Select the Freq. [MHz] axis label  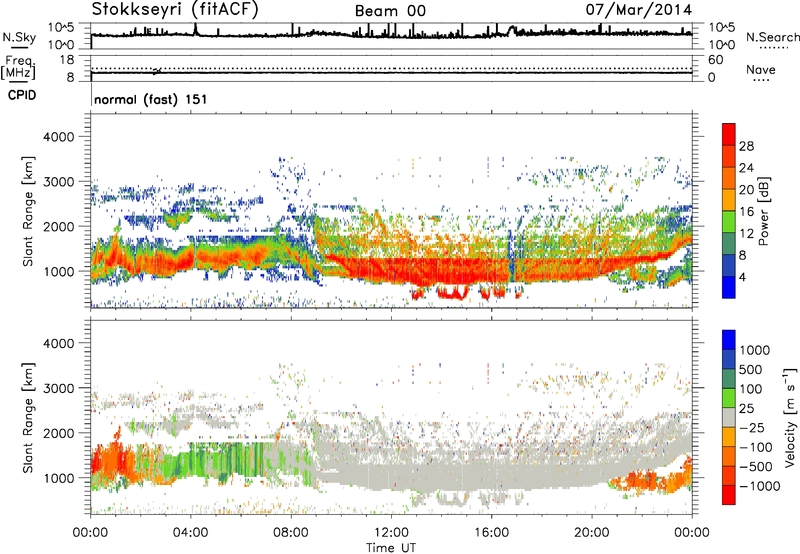(18, 68)
